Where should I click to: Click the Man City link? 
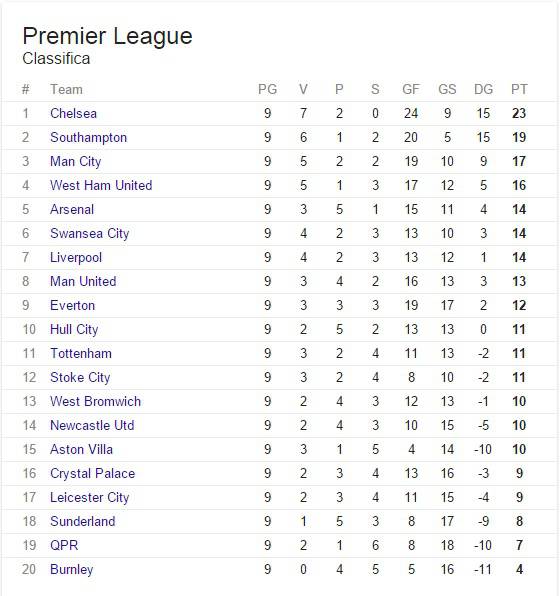pyautogui.click(x=76, y=161)
